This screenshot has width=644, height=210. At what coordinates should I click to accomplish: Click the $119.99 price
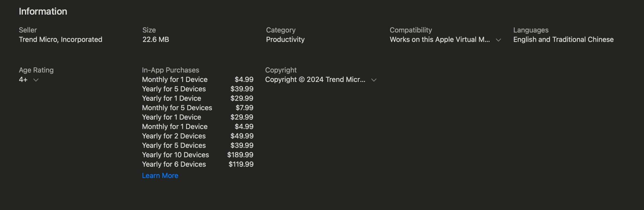click(241, 164)
